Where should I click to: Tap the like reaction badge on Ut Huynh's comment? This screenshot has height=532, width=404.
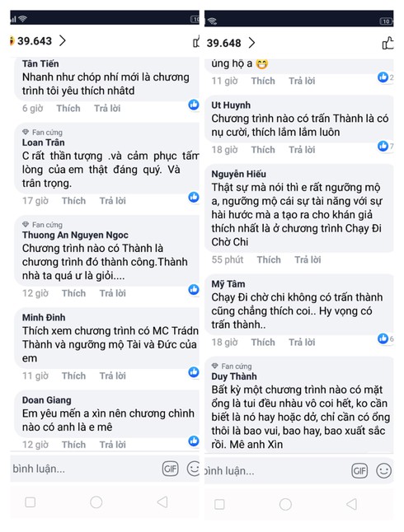[x=383, y=146]
